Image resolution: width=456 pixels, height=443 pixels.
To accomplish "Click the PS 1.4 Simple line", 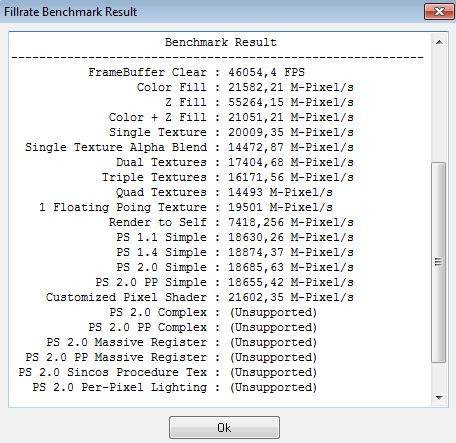I will point(235,252).
